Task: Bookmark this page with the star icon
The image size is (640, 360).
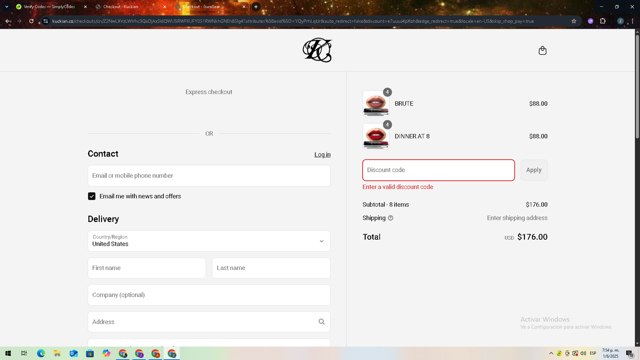Action: point(573,21)
